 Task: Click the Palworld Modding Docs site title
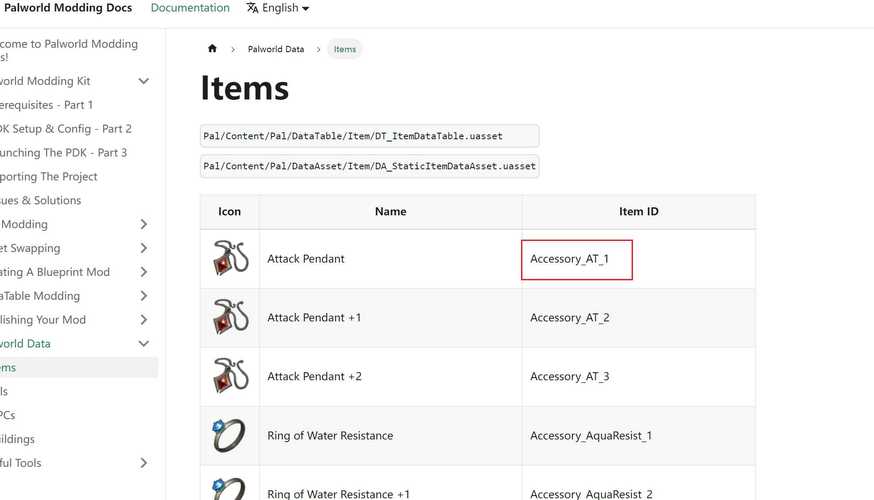68,8
